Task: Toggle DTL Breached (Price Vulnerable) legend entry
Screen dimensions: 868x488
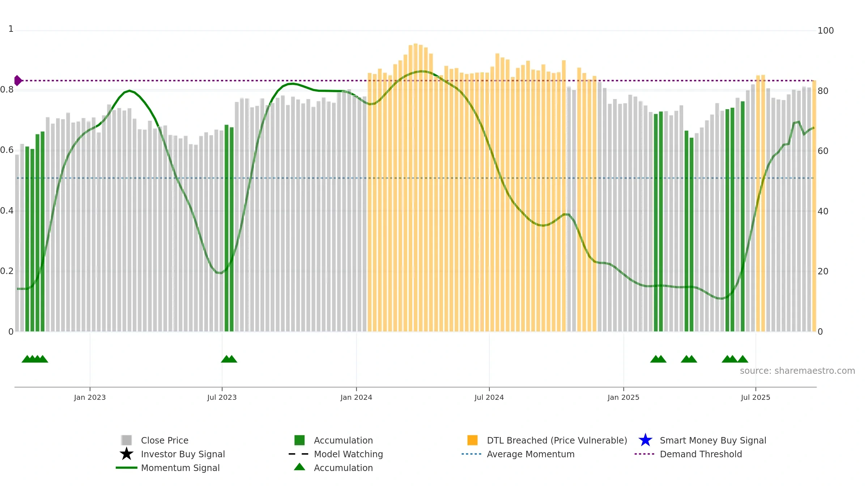Action: [x=557, y=440]
